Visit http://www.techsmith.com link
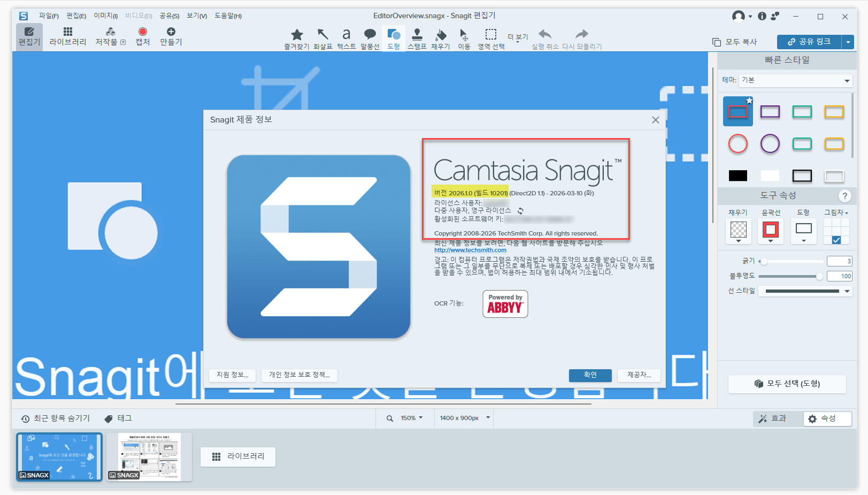868x495 pixels. (x=470, y=250)
